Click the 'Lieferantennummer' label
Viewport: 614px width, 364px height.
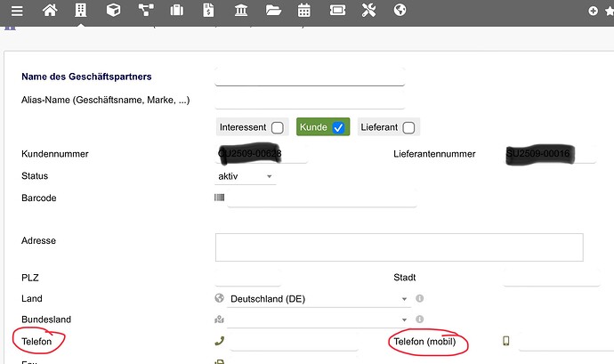[434, 154]
